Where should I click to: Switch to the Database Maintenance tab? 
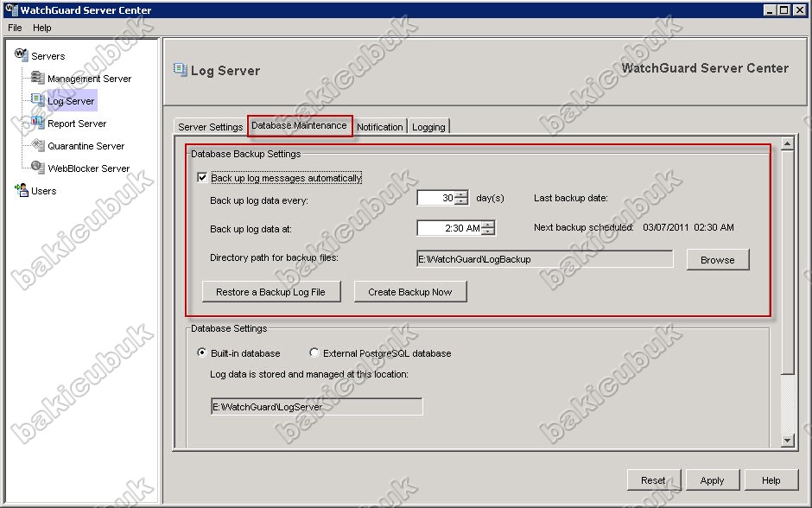[300, 126]
